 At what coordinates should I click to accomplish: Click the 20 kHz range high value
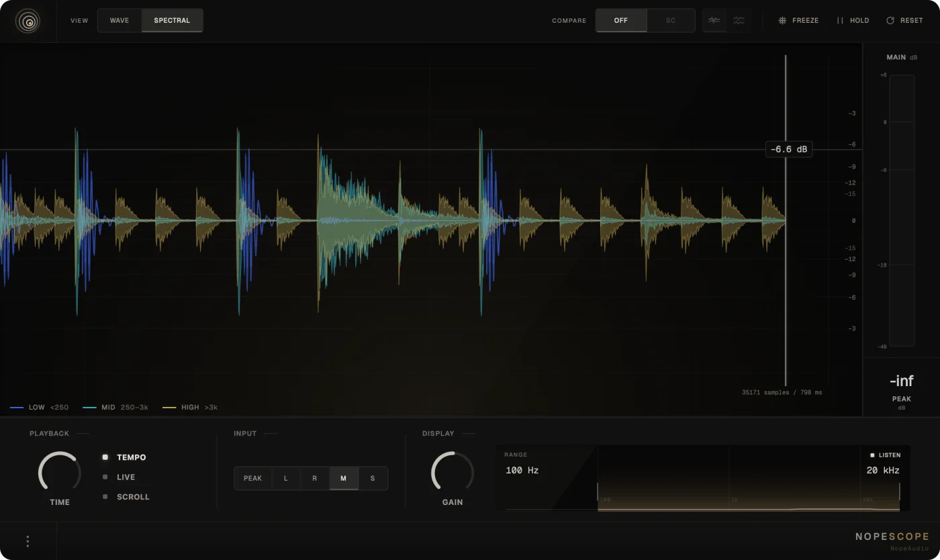pyautogui.click(x=883, y=471)
